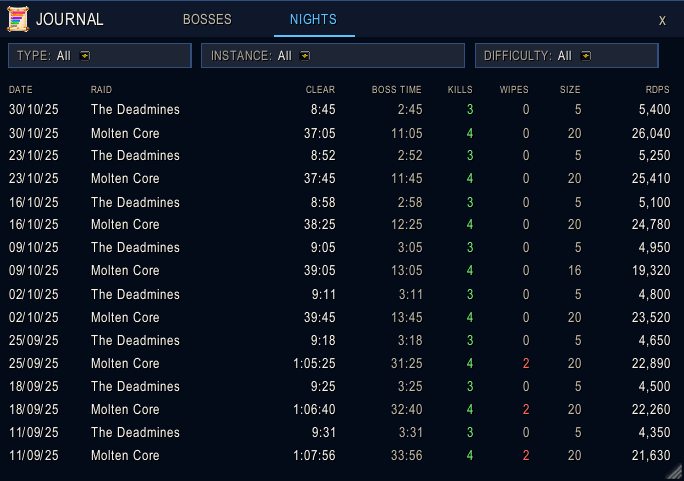Image resolution: width=684 pixels, height=481 pixels.
Task: Click boss time 13:45
Action: (407, 317)
